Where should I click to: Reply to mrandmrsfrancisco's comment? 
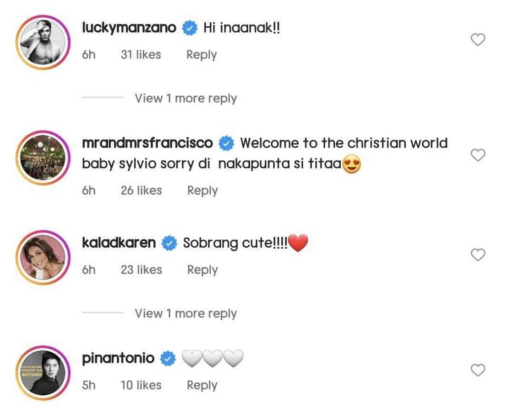[202, 191]
